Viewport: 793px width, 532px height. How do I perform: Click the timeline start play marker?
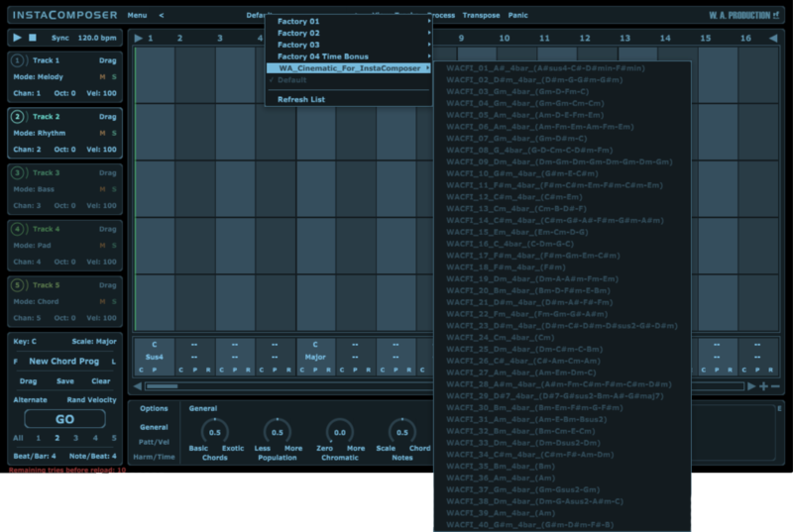(x=139, y=39)
